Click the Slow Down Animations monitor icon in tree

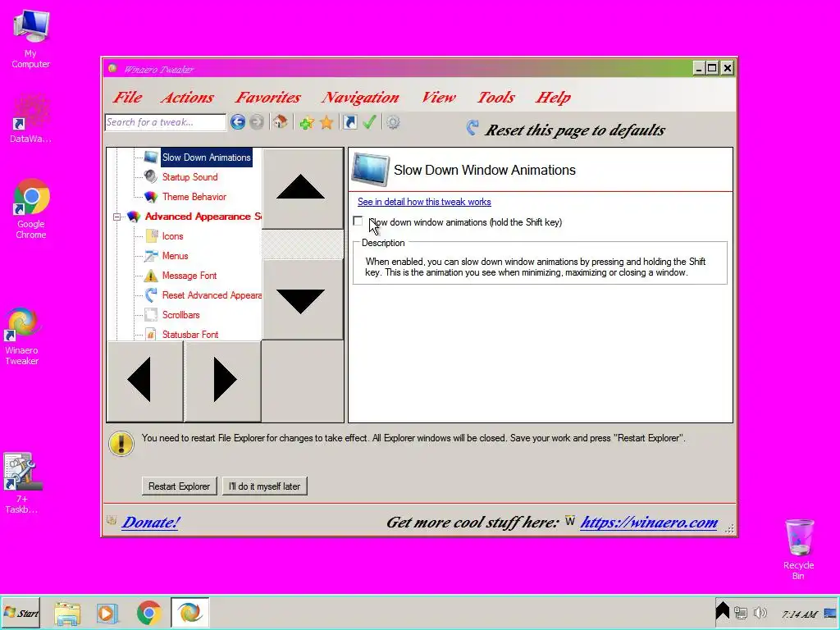151,157
